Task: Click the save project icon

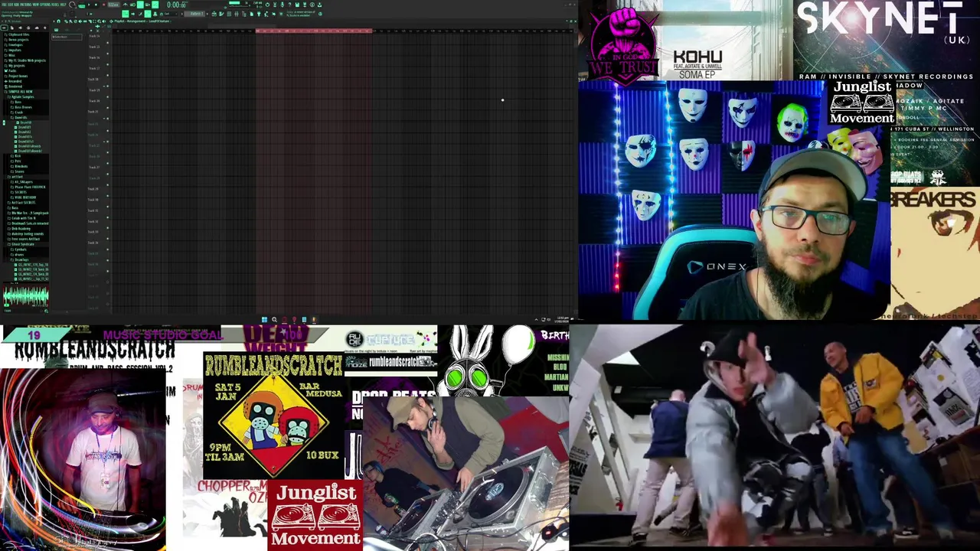Action: 297,5
